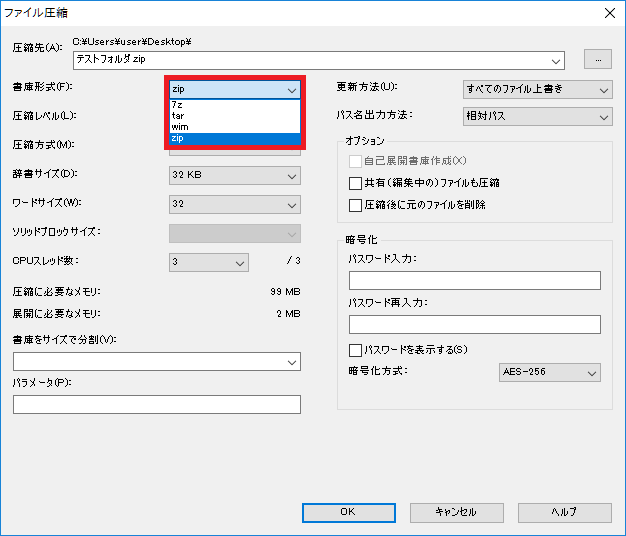Click the 展開に必要なメモリ 2 MB value
626x536 pixels.
288,314
